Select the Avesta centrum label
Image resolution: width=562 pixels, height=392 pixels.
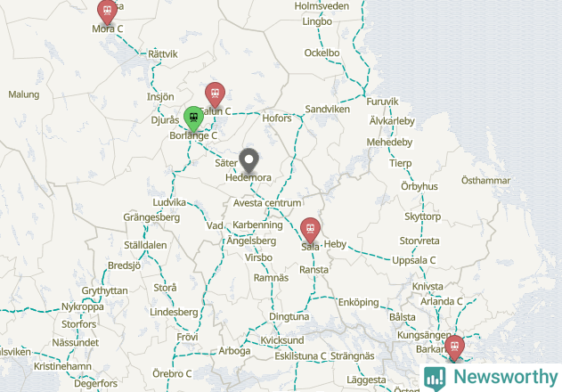point(267,203)
